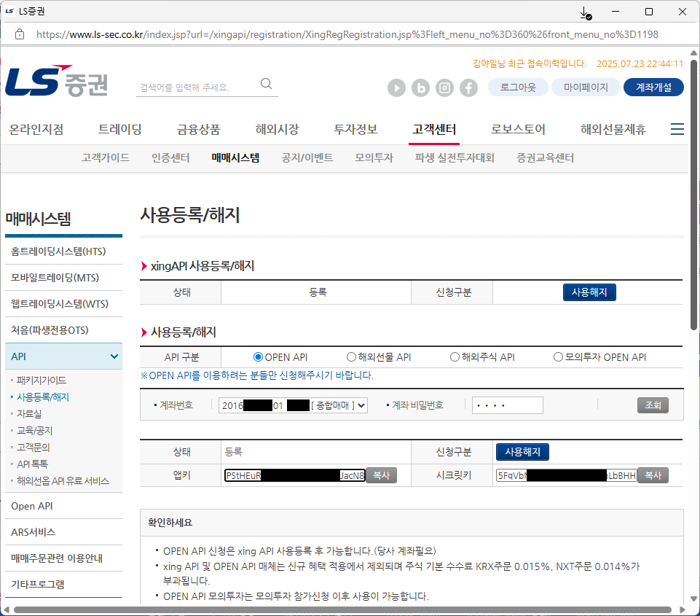The height and width of the screenshot is (616, 700).
Task: Open the 트레이딩 main menu
Action: click(x=120, y=130)
